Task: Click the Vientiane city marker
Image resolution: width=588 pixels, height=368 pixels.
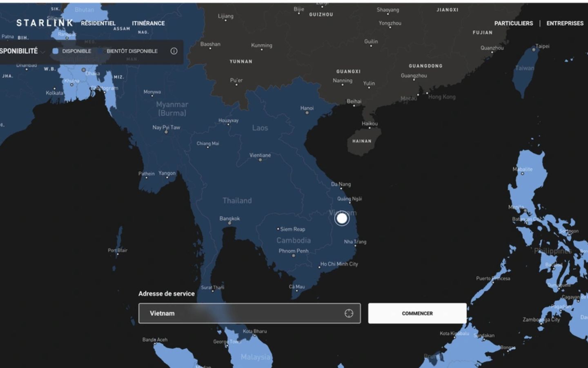Action: [x=260, y=160]
